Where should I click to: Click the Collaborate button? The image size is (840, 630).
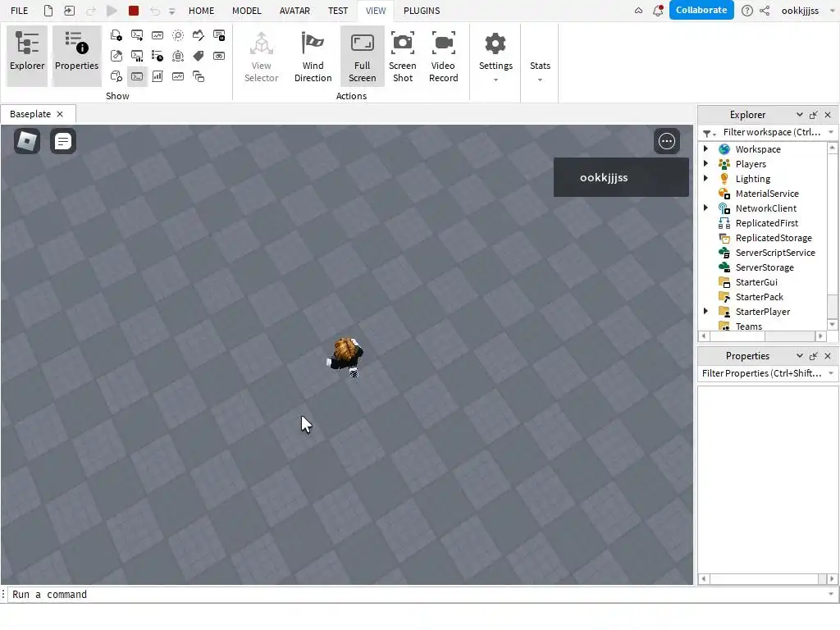[x=701, y=10]
